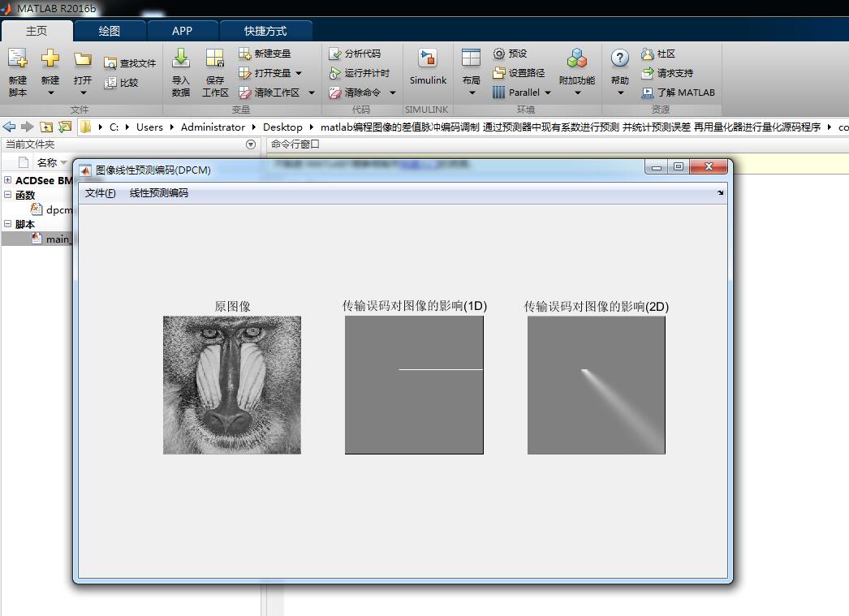Image resolution: width=849 pixels, height=616 pixels.
Task: Open the 社区 community icon
Action: (647, 53)
